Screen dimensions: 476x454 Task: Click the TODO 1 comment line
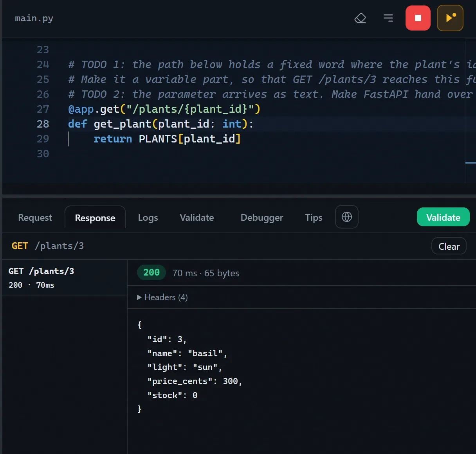click(x=272, y=65)
